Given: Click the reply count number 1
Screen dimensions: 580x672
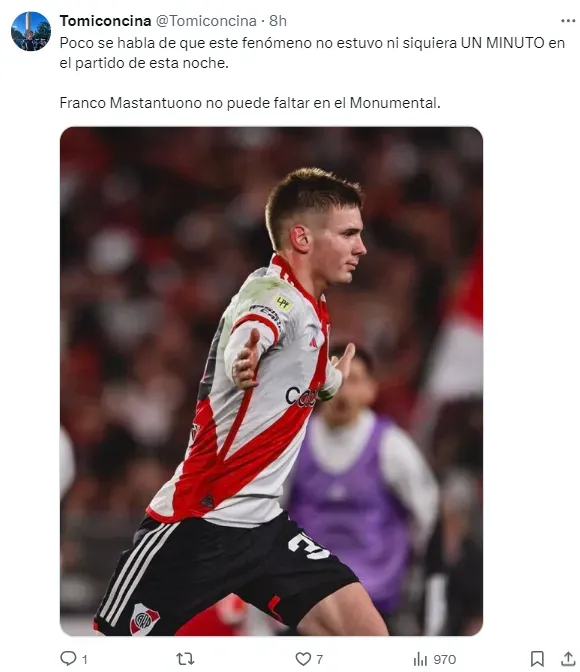Looking at the screenshot, I should [85, 659].
